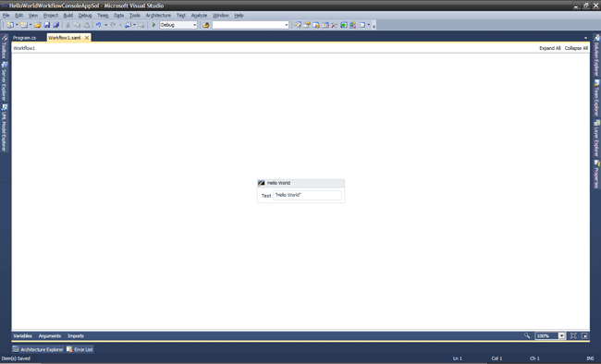
Task: Open the Error List window tab
Action: coord(80,349)
